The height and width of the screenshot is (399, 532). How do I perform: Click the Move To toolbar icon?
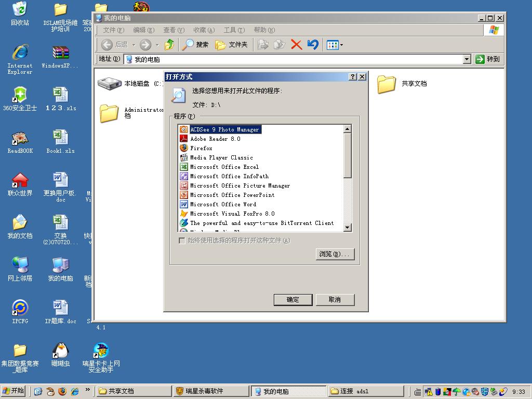(263, 45)
